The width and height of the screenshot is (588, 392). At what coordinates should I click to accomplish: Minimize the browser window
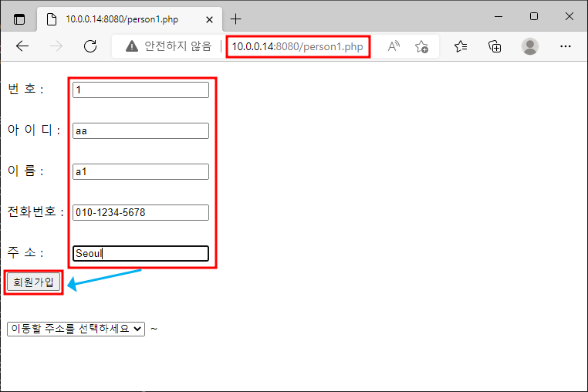pos(498,16)
